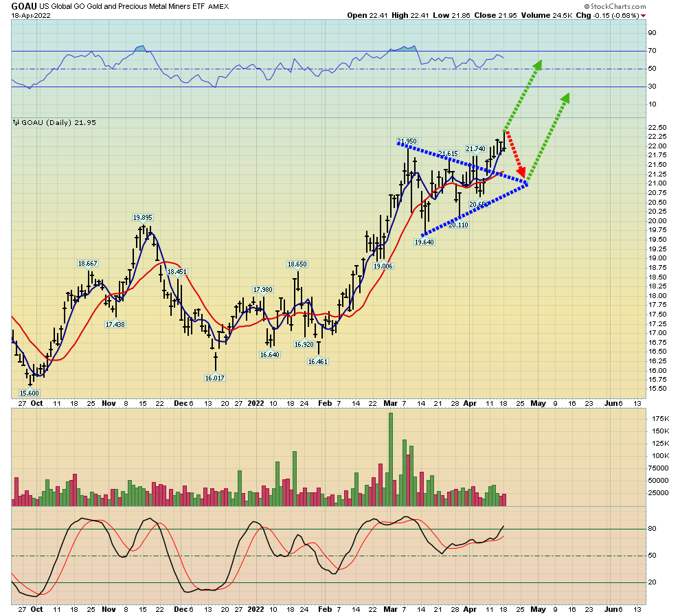Click the 30 level on the RSI axis

click(653, 87)
